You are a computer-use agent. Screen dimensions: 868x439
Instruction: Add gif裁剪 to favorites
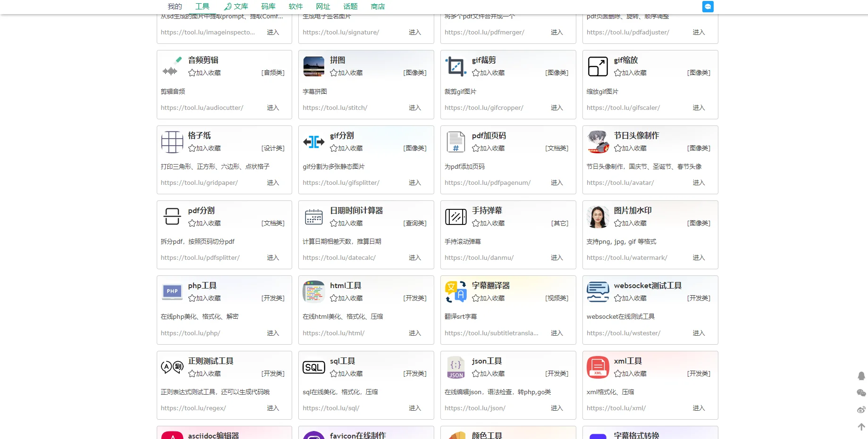489,73
